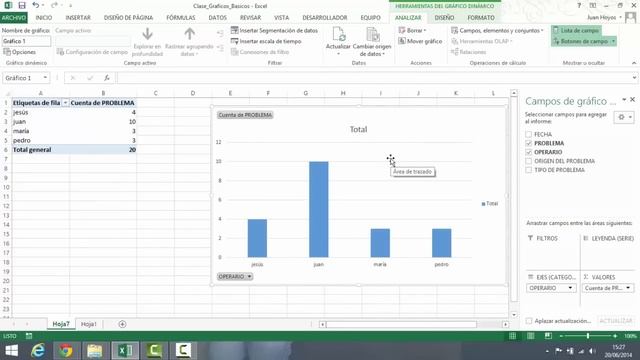Open the Botones de campo dropdown arrow
The image size is (640, 360).
(x=613, y=41)
